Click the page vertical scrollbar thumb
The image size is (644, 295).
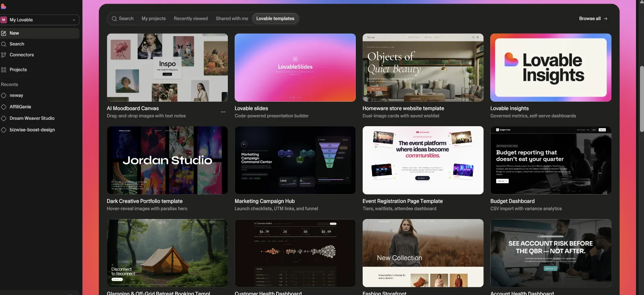pos(642,98)
